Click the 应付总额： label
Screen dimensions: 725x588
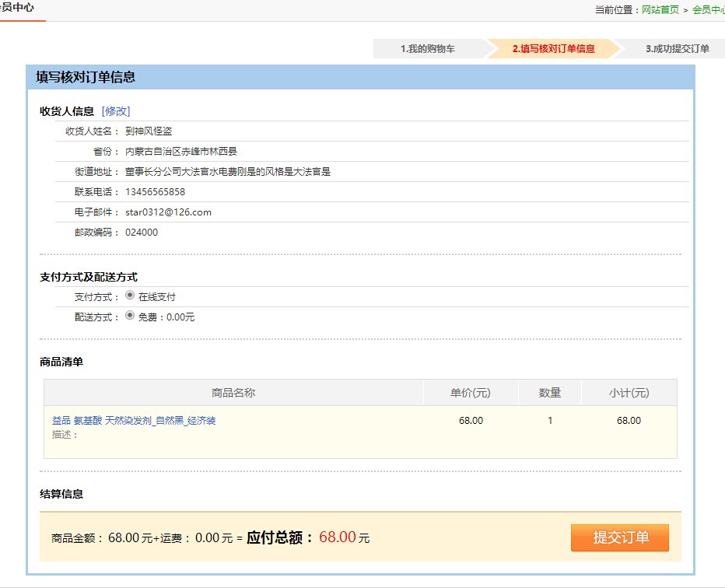280,537
